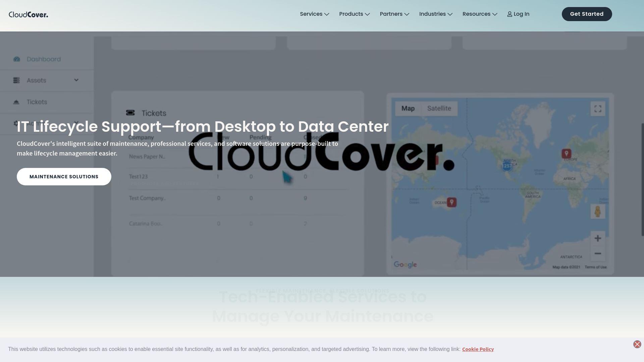
Task: Expand the Partners chevron arrow
Action: pyautogui.click(x=407, y=14)
